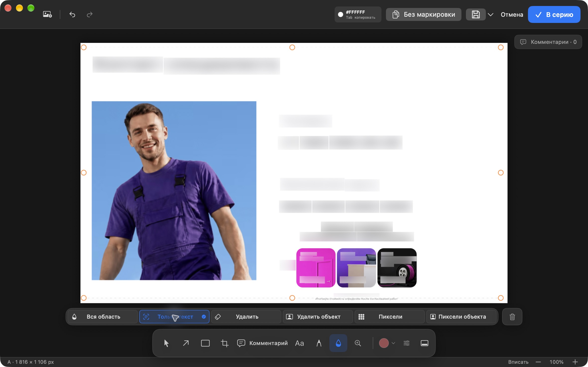Click the brown color swatch
Viewport: 588px width, 367px height.
[384, 343]
